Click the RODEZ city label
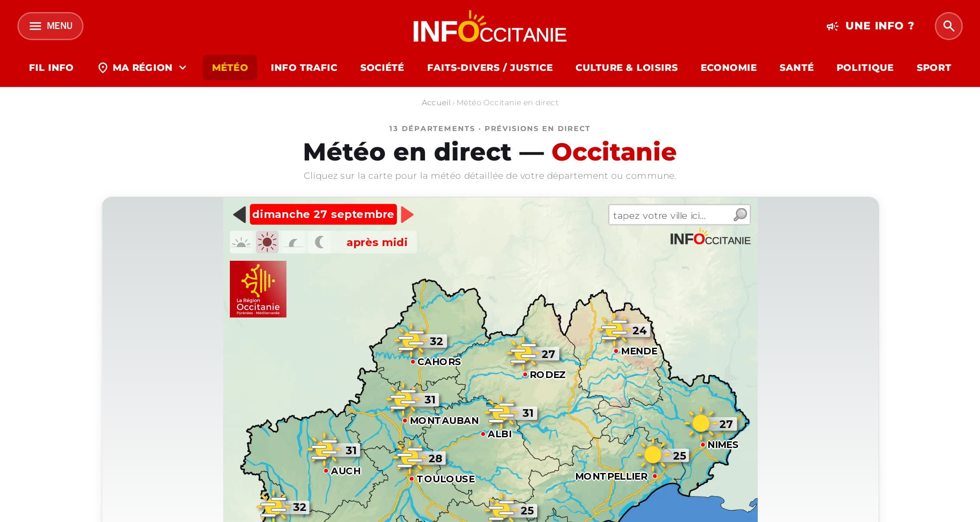Viewport: 980px width, 522px height. coord(547,375)
